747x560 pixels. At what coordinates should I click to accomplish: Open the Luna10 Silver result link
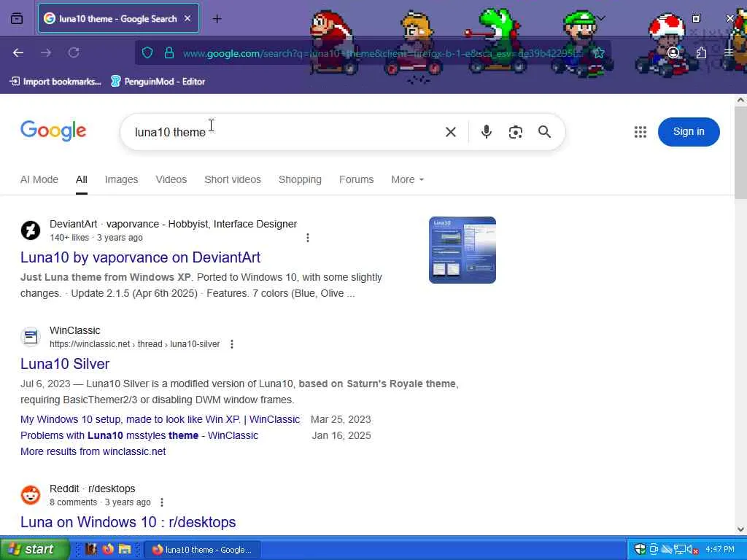(65, 364)
